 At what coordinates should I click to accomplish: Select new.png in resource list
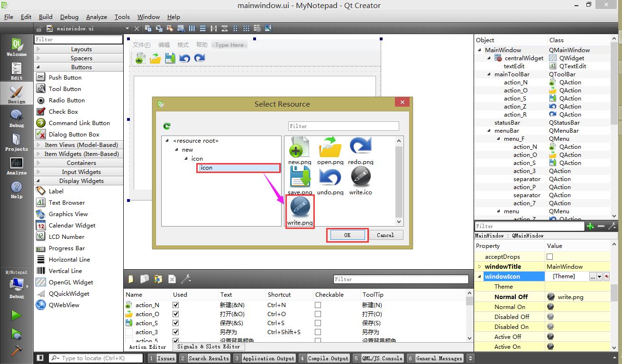click(300, 151)
